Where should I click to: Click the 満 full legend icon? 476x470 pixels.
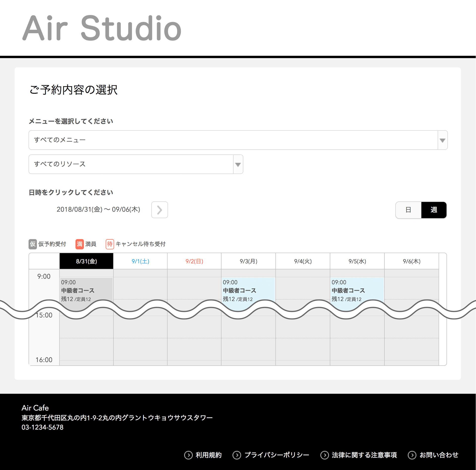[x=80, y=244]
